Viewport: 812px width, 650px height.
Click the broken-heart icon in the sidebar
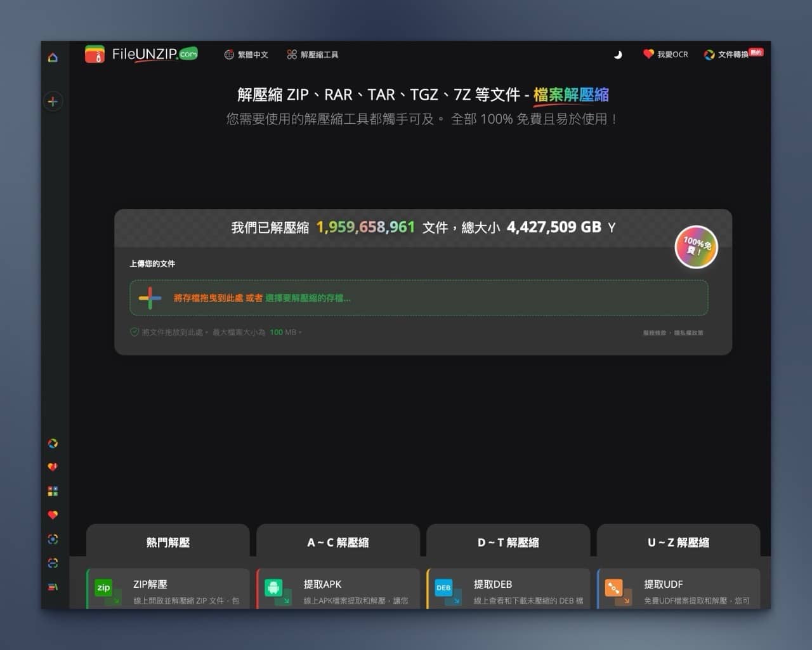point(53,467)
